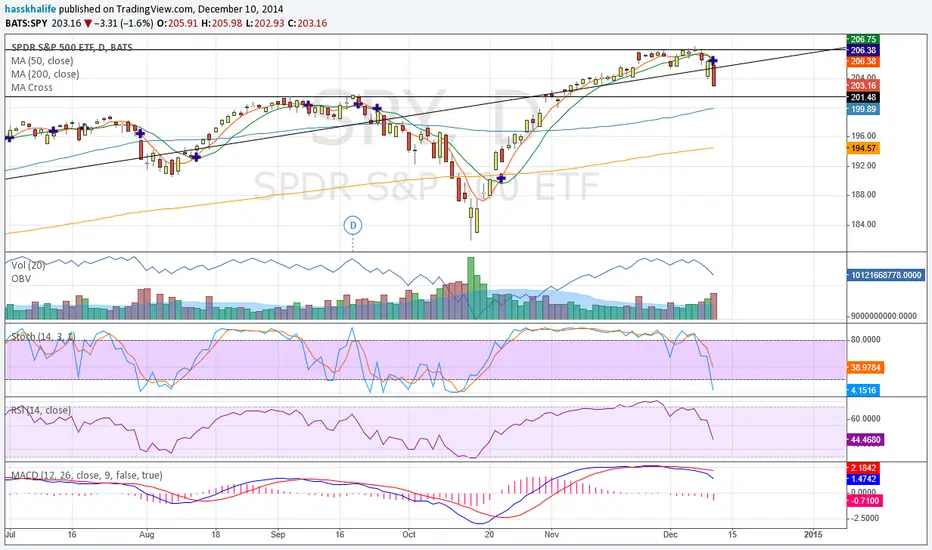Click the close value C:203.16 in header
932x550 pixels.
point(307,24)
